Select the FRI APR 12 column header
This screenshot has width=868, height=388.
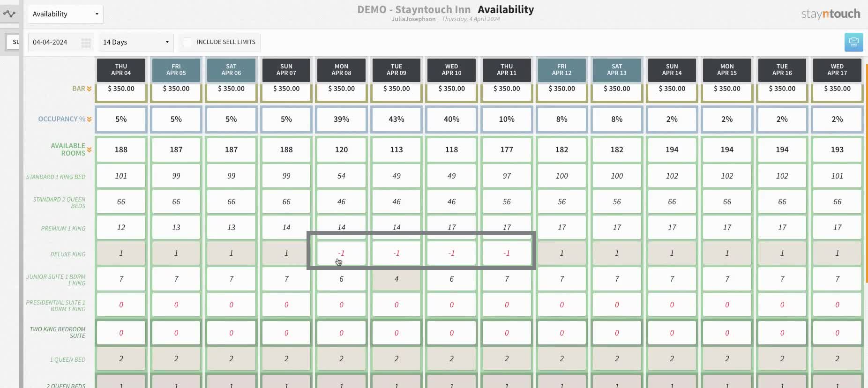point(561,70)
